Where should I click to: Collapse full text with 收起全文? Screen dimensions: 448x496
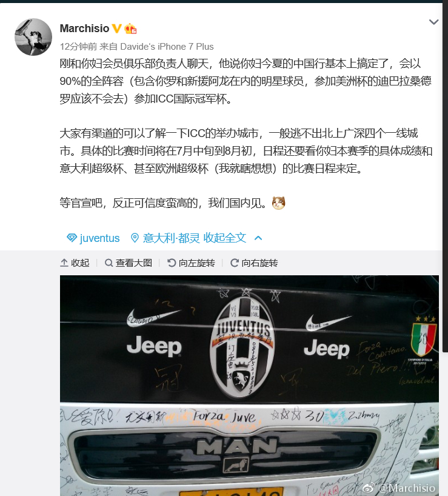(x=224, y=238)
